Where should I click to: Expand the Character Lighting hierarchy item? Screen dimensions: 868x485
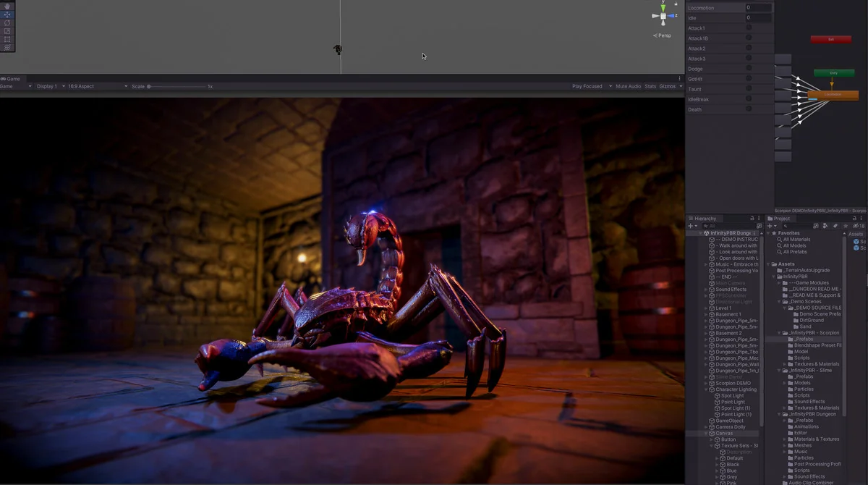coord(707,389)
